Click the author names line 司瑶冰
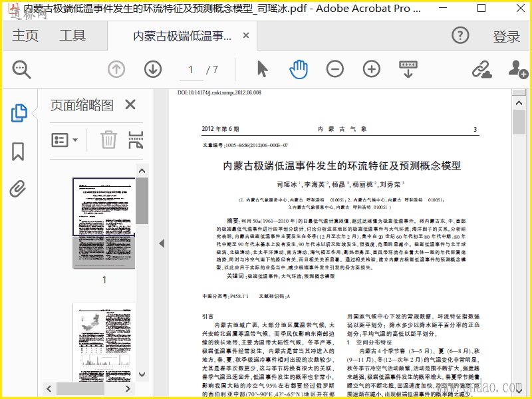Image resolution: width=532 pixels, height=399 pixels. pyautogui.click(x=340, y=185)
